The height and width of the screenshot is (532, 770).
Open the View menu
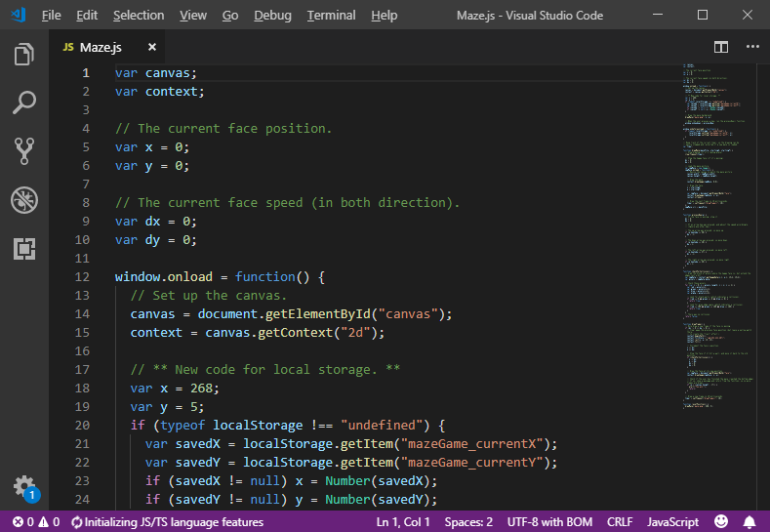[x=193, y=16]
